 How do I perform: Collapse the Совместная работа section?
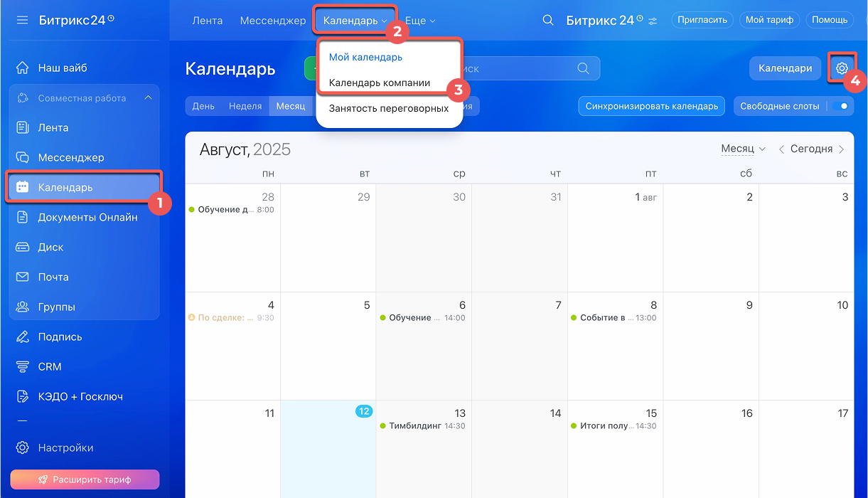(148, 98)
